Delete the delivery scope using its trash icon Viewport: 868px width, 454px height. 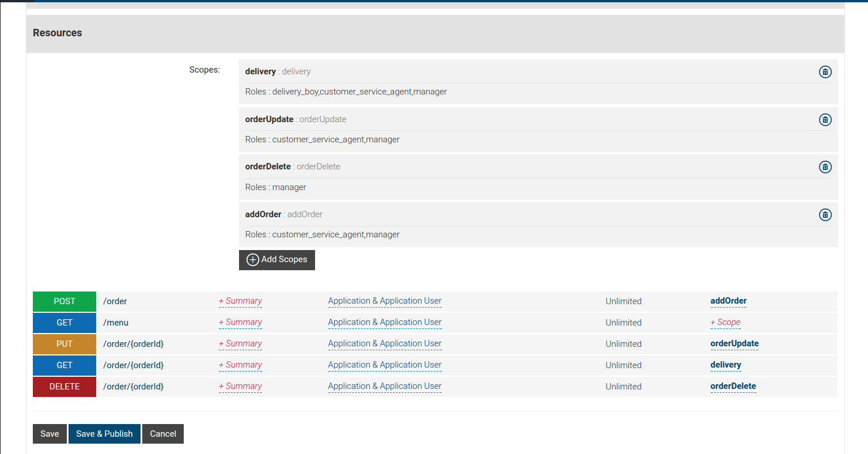click(x=825, y=71)
